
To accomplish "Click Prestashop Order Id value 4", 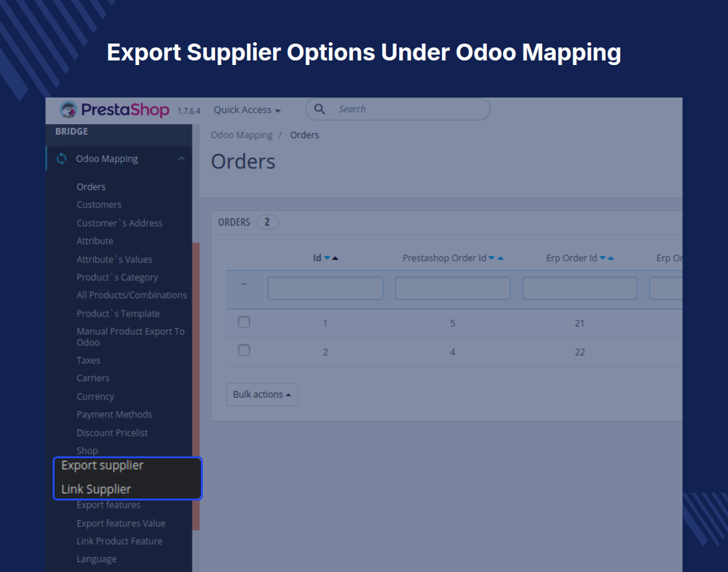I will pyautogui.click(x=452, y=352).
